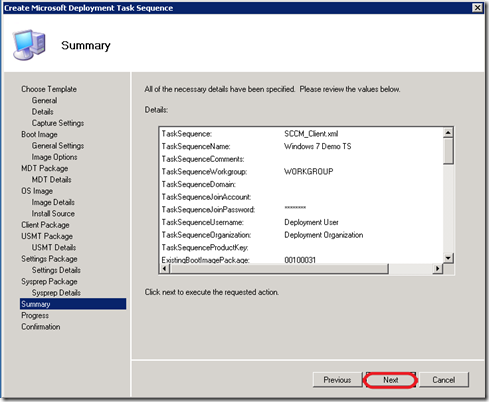Click the WORKGROUP value

point(309,172)
